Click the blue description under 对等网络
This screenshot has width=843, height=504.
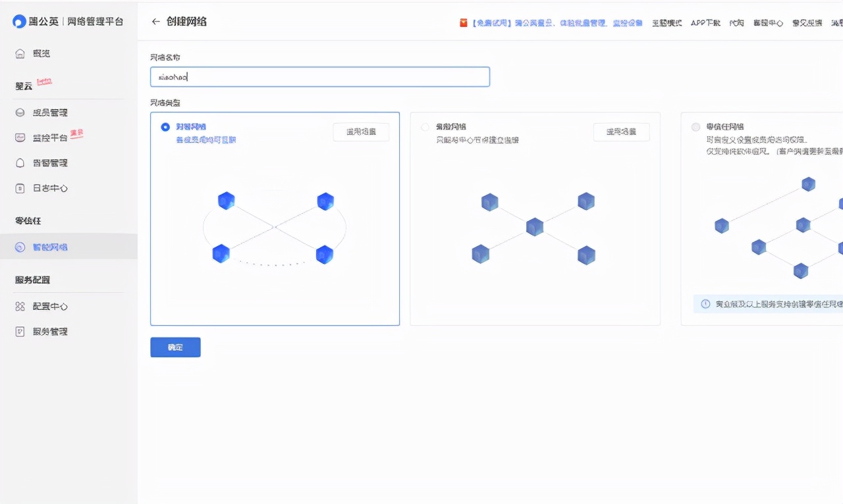click(206, 140)
